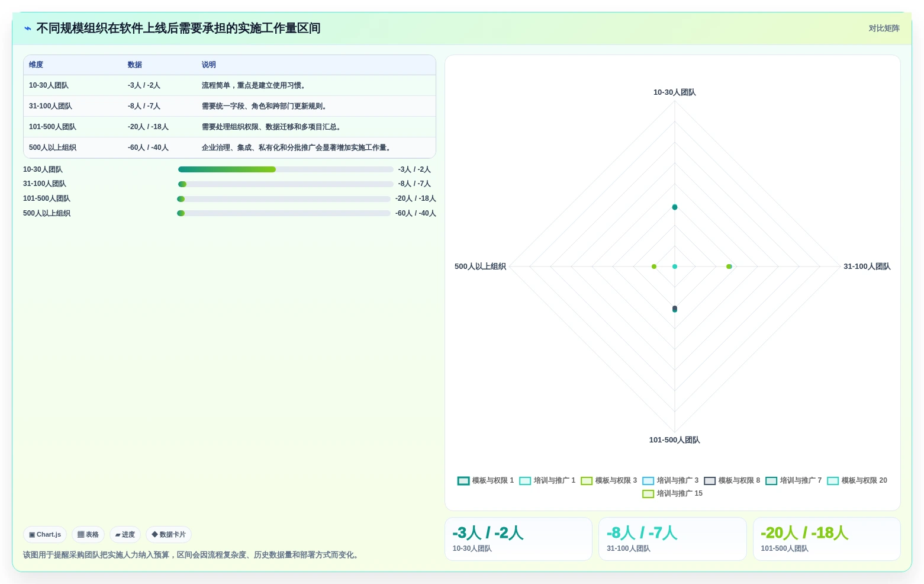
Task: Click the 进度 bar icon chip
Action: (x=125, y=534)
